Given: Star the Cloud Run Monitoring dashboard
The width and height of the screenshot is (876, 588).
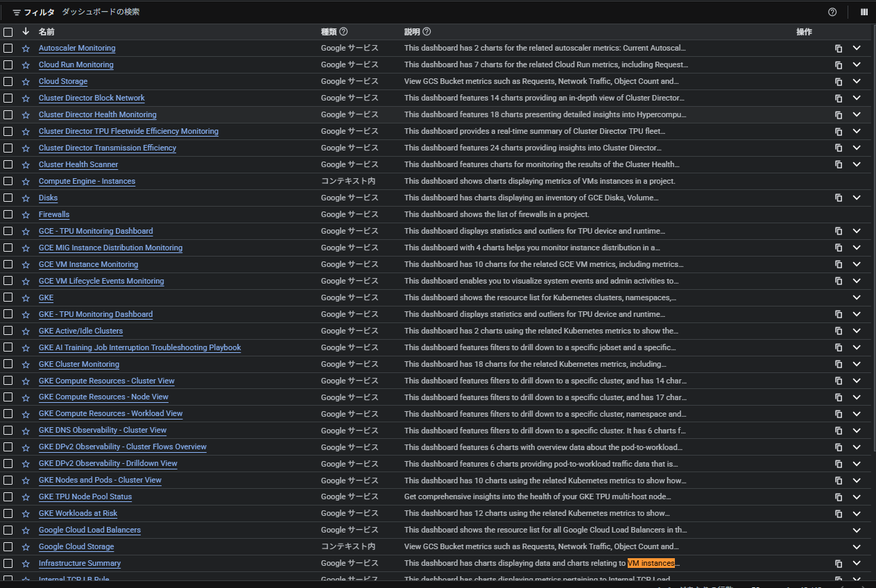Looking at the screenshot, I should point(26,65).
